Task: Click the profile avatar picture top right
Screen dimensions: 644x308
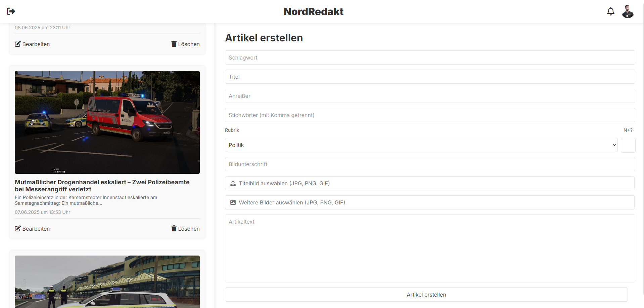Action: point(628,11)
